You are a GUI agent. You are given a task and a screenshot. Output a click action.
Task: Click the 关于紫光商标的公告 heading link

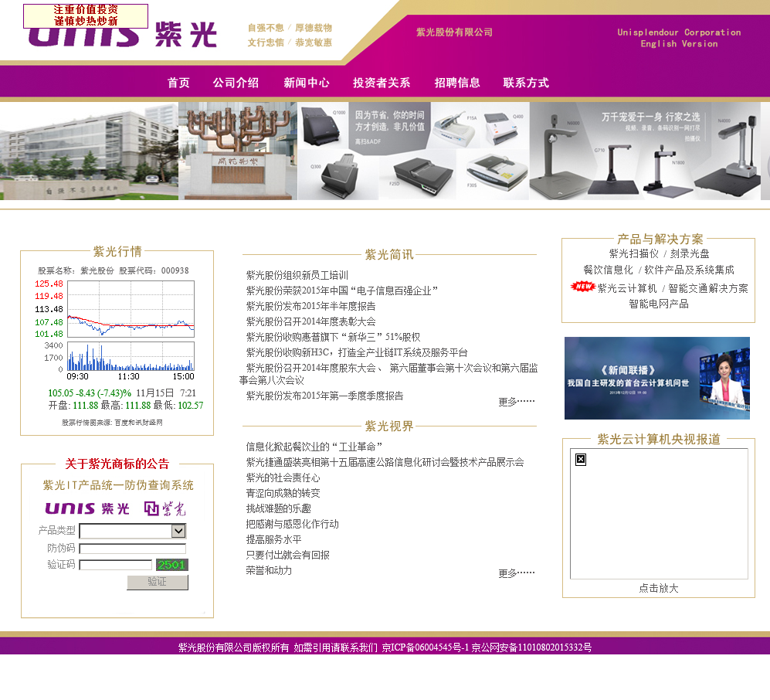tap(117, 464)
